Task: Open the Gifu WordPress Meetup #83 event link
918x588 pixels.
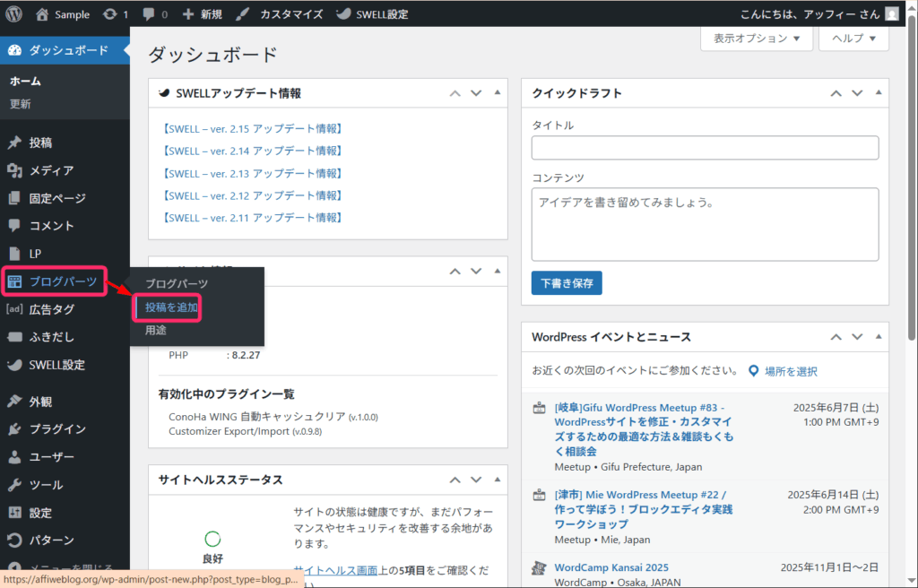Action: click(644, 429)
